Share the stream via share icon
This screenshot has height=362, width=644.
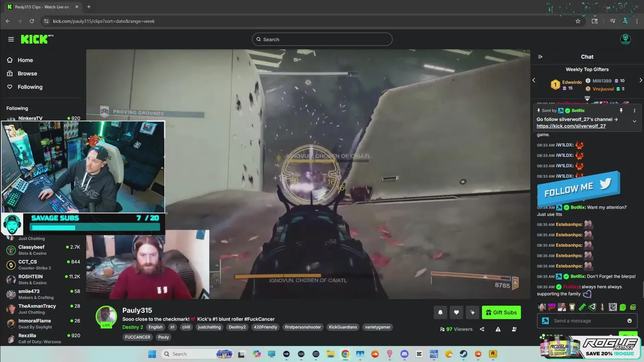point(482,329)
